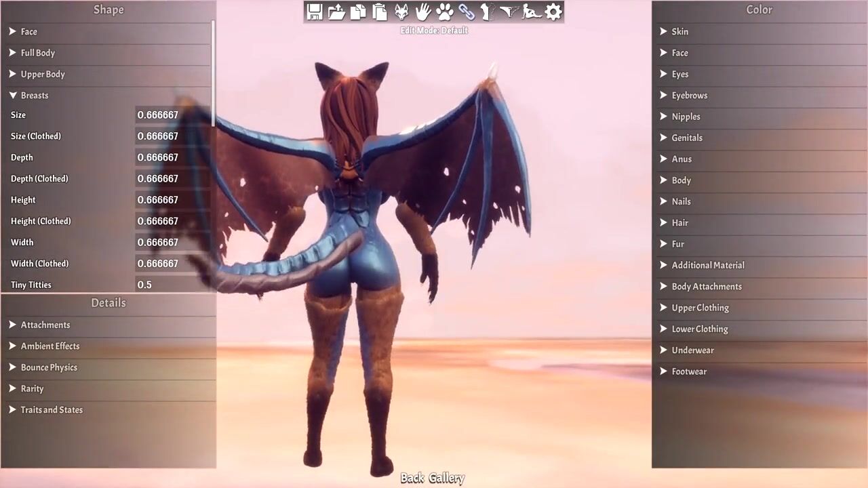Select the paw print icon

pos(445,12)
